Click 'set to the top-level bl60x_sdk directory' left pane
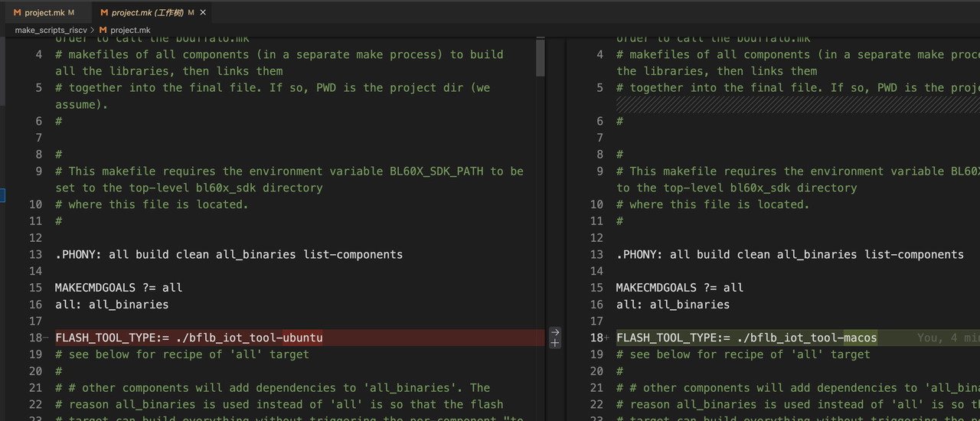 (x=189, y=188)
